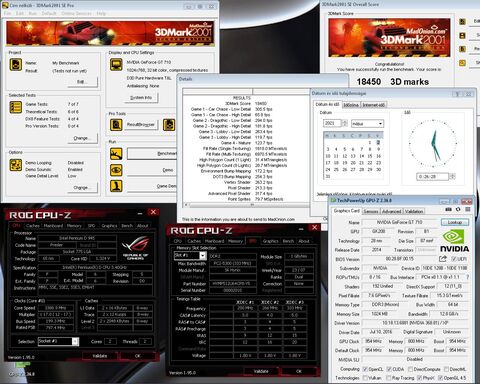The width and height of the screenshot is (480, 384).
Task: Click the System Info button
Action: pos(141,97)
